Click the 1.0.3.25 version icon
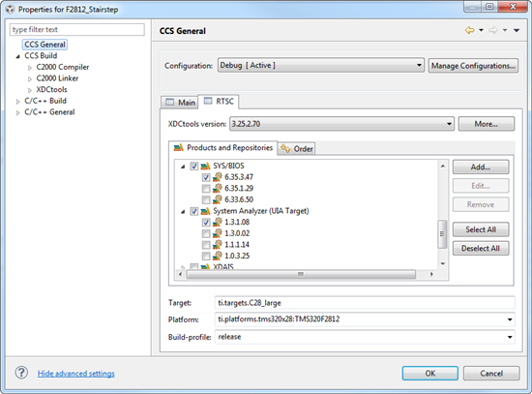This screenshot has height=394, width=532. [217, 256]
